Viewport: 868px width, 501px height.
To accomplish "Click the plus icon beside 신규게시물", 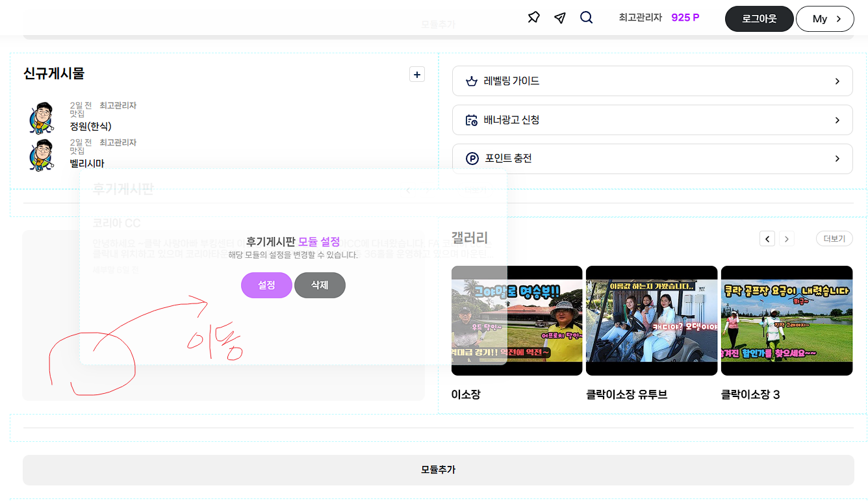I will click(417, 74).
